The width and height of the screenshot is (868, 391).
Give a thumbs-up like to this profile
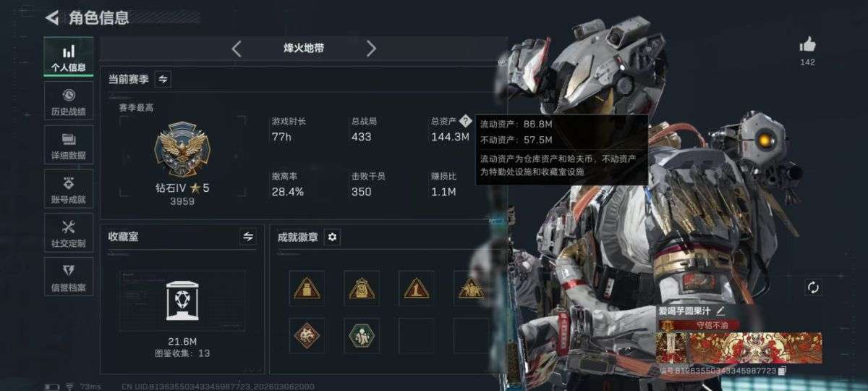(x=808, y=45)
